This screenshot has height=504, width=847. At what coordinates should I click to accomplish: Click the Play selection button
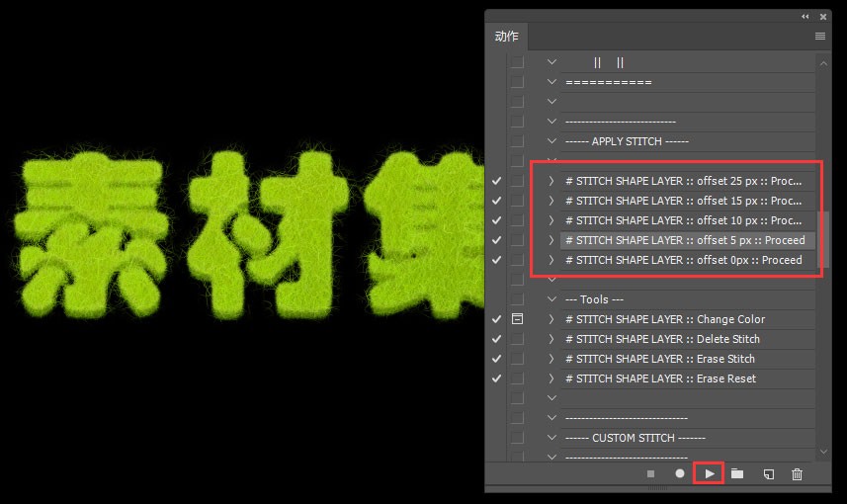click(x=709, y=473)
